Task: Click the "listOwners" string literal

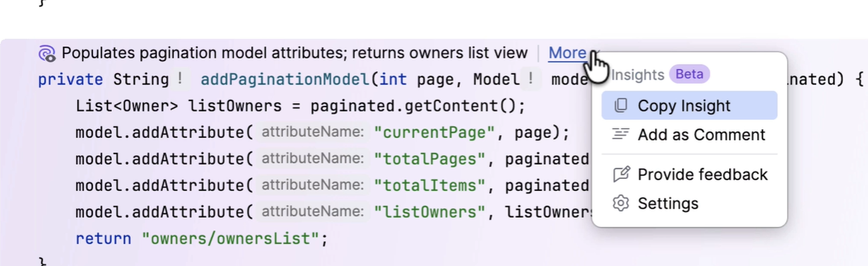Action: [430, 213]
